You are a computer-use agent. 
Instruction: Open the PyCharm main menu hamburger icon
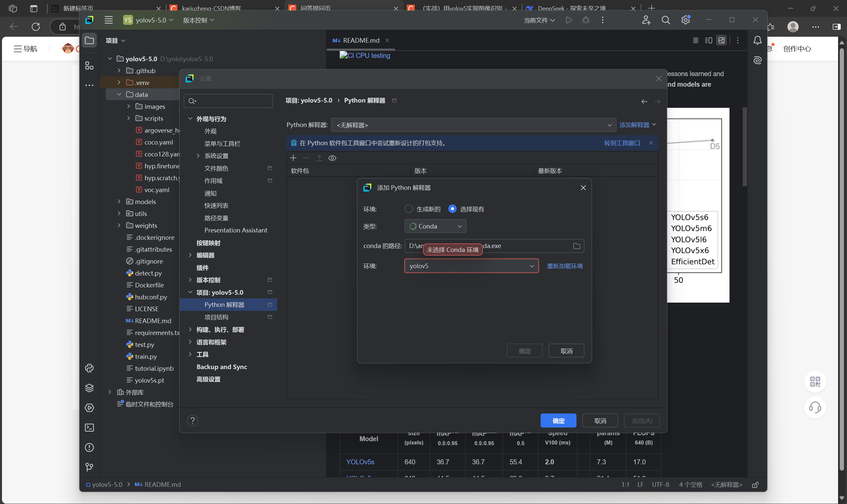tap(109, 20)
